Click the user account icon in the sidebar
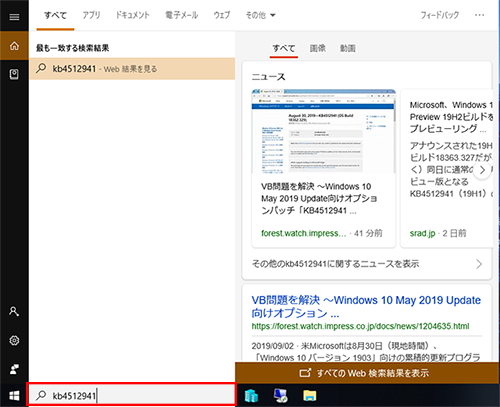This screenshot has width=500, height=407. [14, 311]
